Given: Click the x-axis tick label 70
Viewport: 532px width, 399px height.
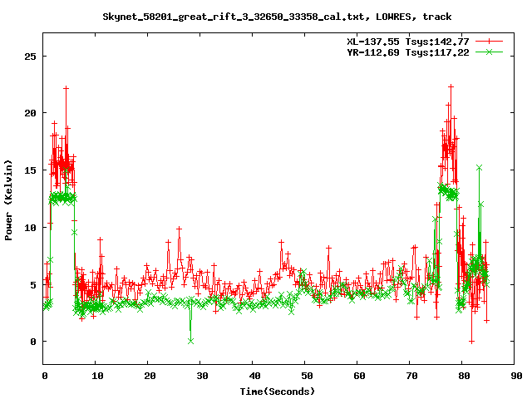Looking at the screenshot, I should pos(411,376).
